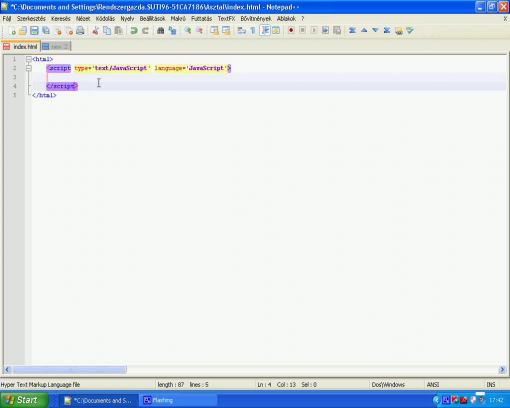Viewport: 510px width, 408px height.
Task: Toggle show all characters pilcrow icon
Action: (x=253, y=31)
